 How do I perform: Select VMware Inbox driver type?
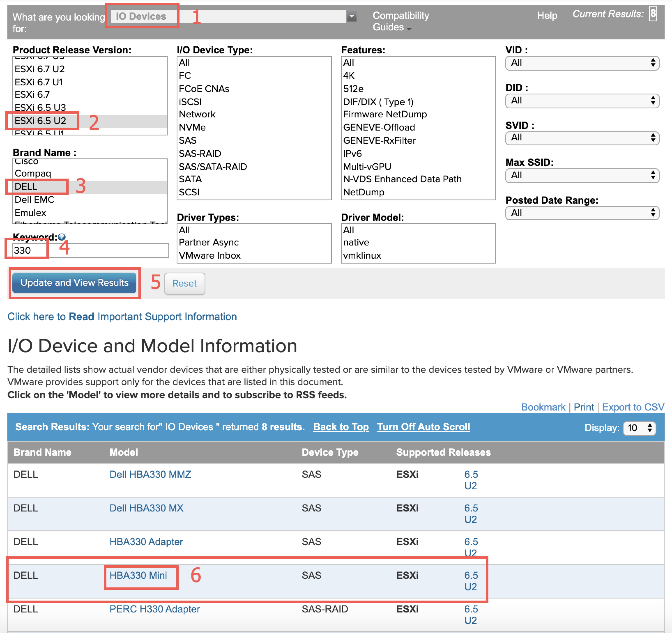coord(254,256)
